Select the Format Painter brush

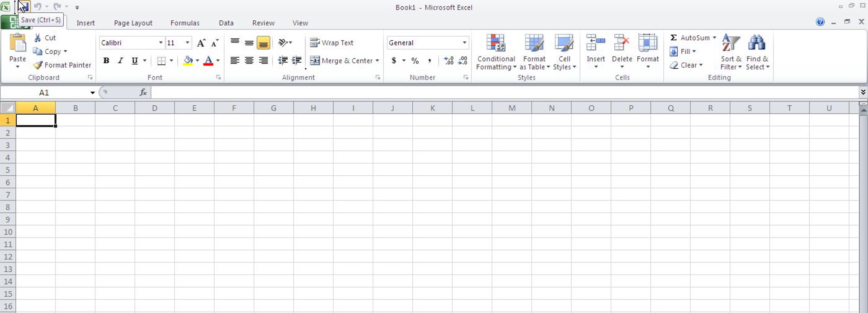point(62,65)
